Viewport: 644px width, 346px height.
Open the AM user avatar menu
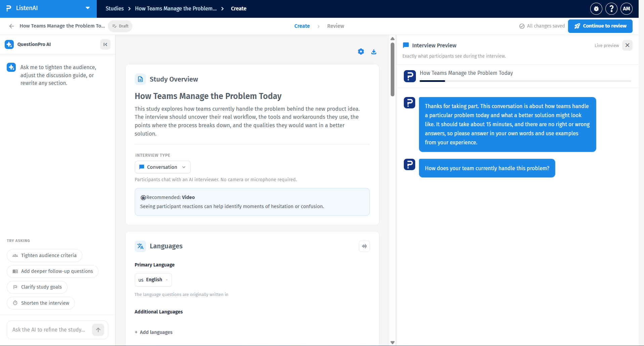pyautogui.click(x=627, y=9)
